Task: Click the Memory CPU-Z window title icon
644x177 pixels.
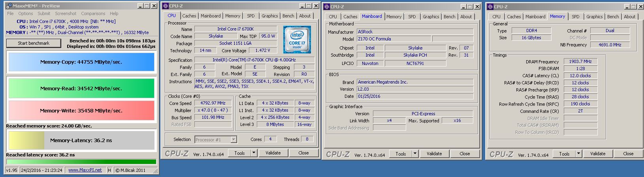Action: coord(490,7)
